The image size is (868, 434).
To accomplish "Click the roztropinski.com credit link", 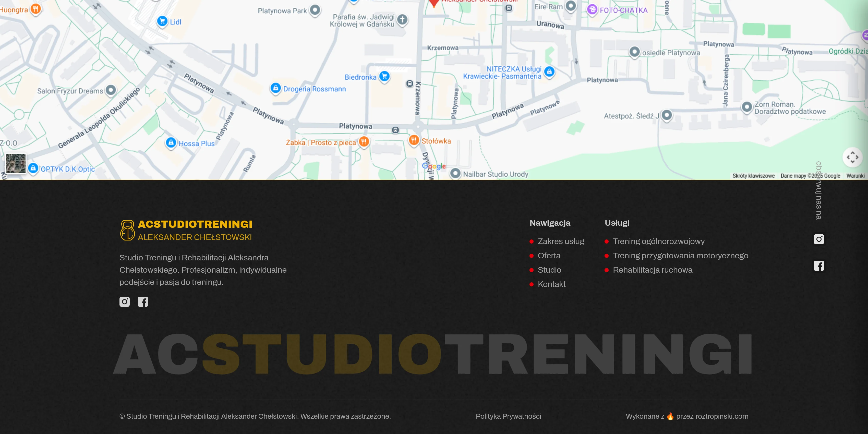I will (x=721, y=416).
